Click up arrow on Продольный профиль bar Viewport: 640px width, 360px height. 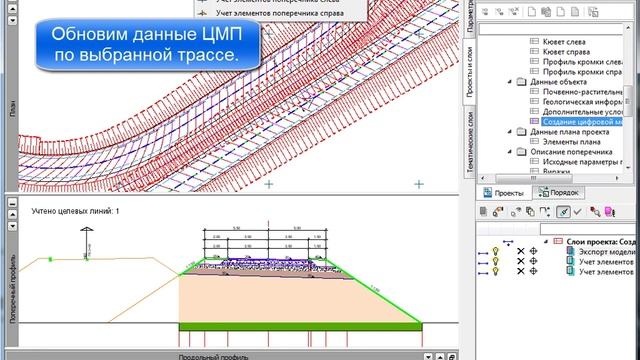pyautogui.click(x=440, y=356)
